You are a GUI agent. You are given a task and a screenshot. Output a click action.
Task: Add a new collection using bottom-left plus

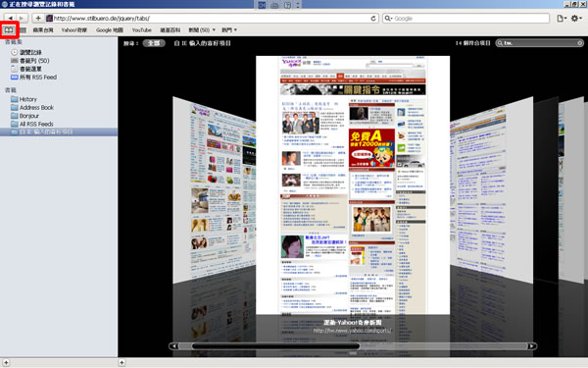tap(6, 363)
